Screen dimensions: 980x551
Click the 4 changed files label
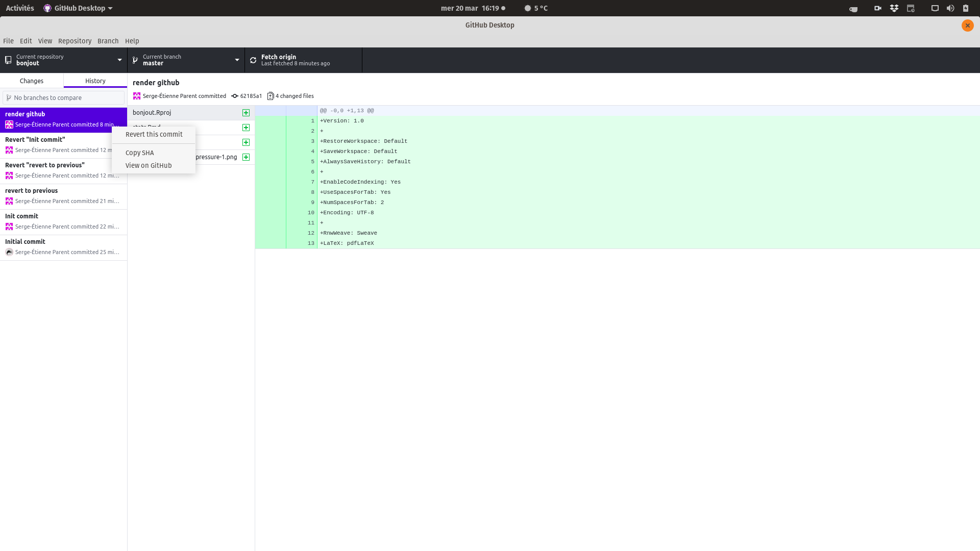(x=295, y=96)
